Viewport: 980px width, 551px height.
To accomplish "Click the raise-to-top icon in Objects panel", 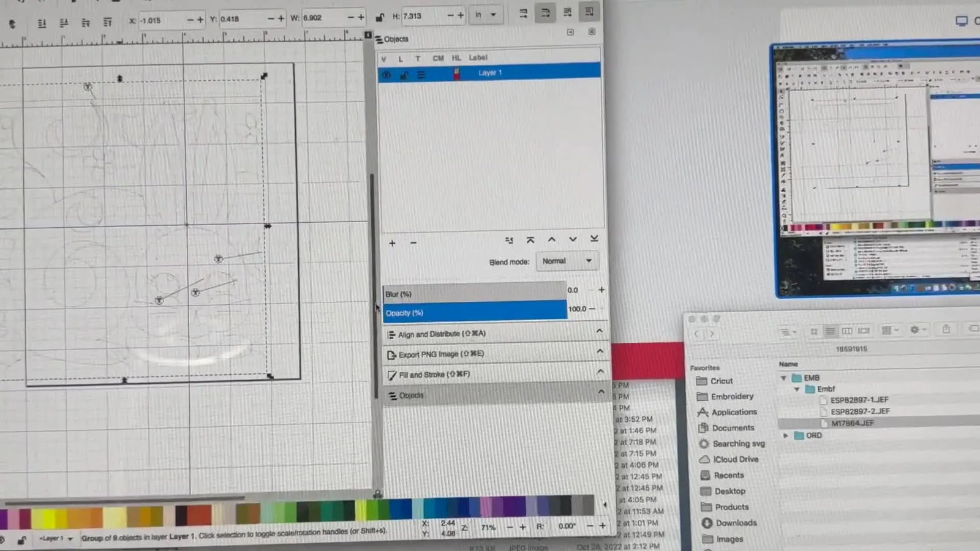I will point(530,239).
